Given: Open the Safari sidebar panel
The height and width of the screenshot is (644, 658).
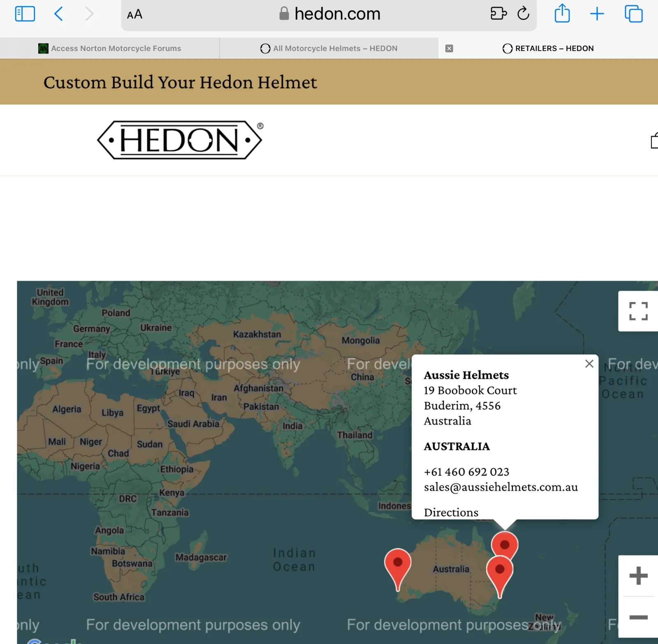Looking at the screenshot, I should pyautogui.click(x=25, y=14).
